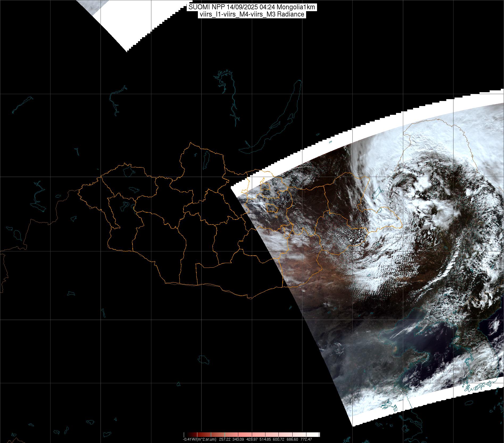Screen dimensions: 504x443
Task: Click the radiance color scale bar
Action: 252,434
